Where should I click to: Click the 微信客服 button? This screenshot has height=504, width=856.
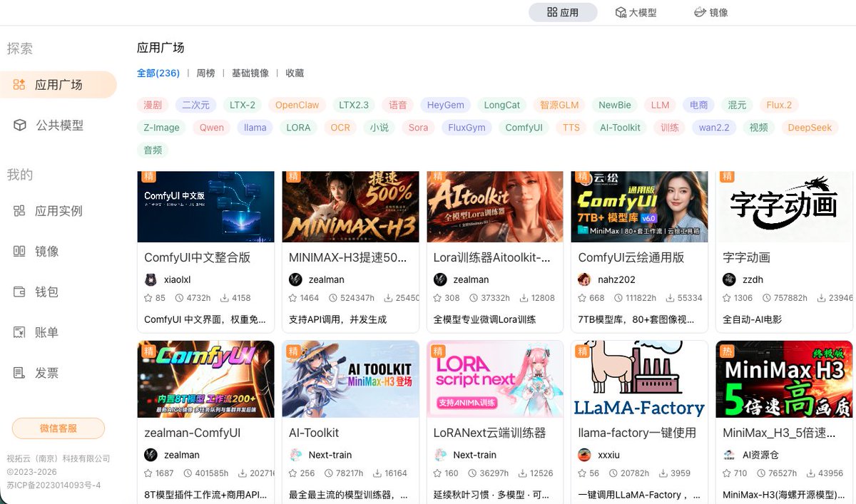click(58, 428)
